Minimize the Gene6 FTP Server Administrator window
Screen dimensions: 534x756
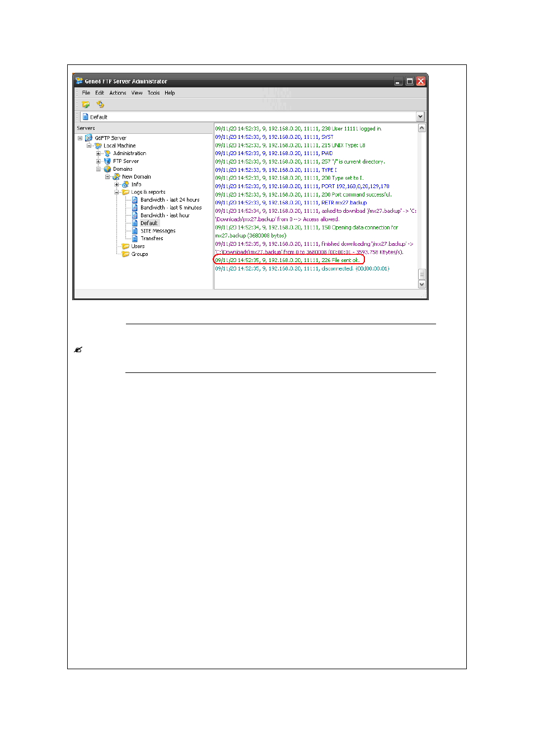pos(399,81)
